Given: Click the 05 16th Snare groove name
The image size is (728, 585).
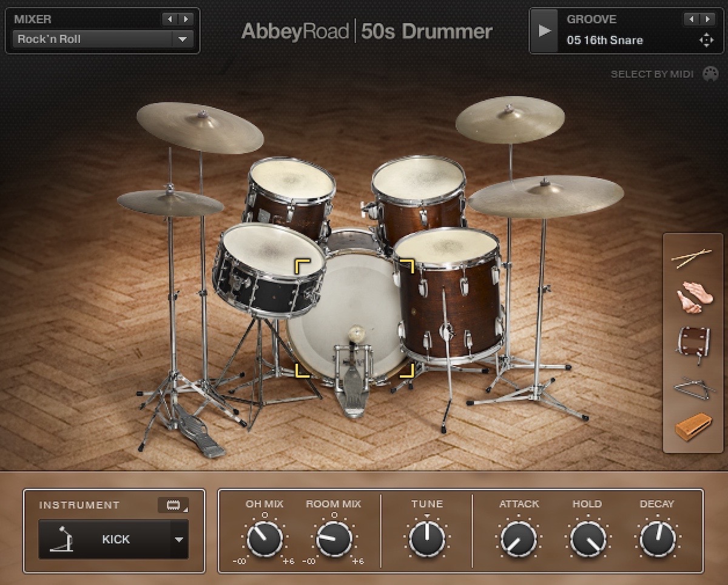Looking at the screenshot, I should click(605, 41).
